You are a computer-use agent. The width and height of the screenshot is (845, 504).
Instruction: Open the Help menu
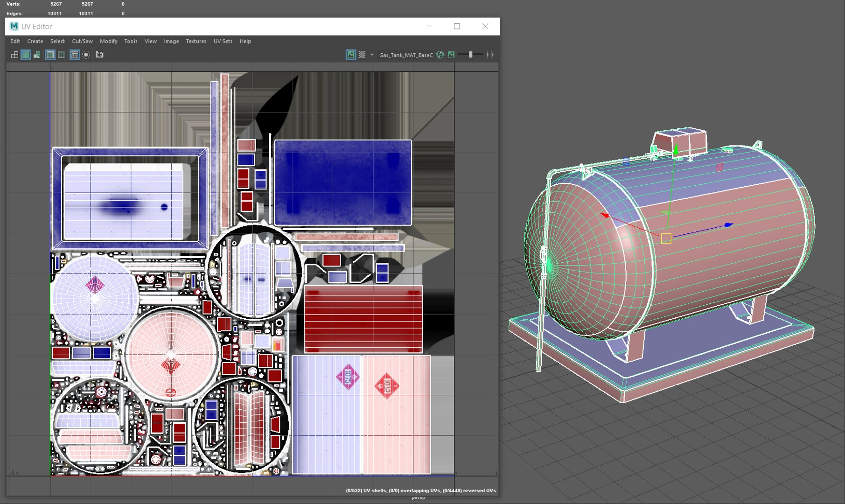[245, 41]
